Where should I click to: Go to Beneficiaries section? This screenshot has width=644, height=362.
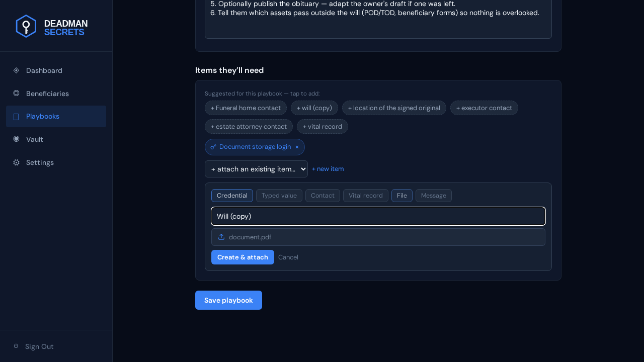pyautogui.click(x=56, y=94)
